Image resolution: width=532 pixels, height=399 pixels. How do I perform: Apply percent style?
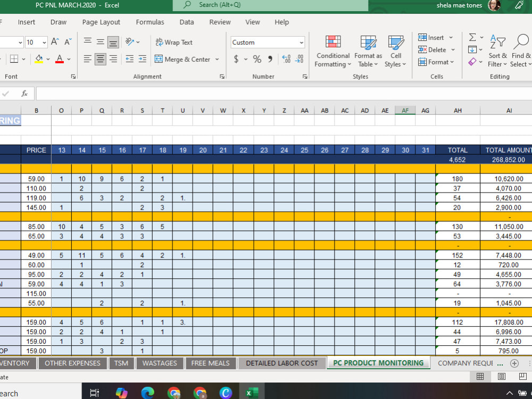click(257, 59)
